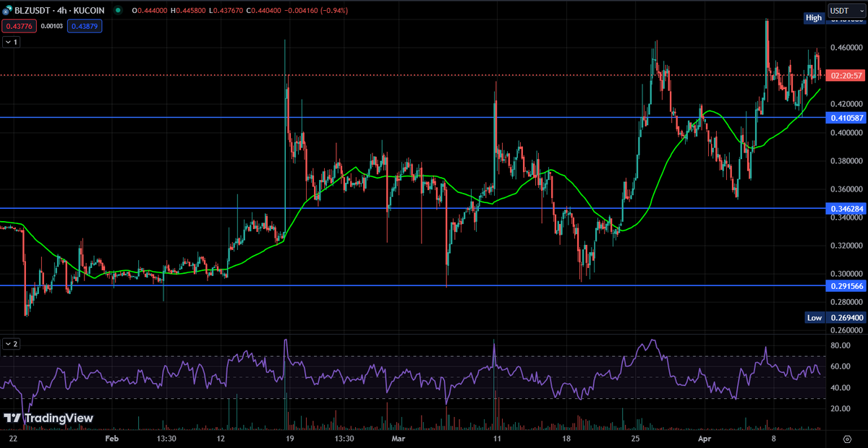The image size is (868, 448).
Task: Select the 0.410587 horizontal line price label
Action: [845, 118]
